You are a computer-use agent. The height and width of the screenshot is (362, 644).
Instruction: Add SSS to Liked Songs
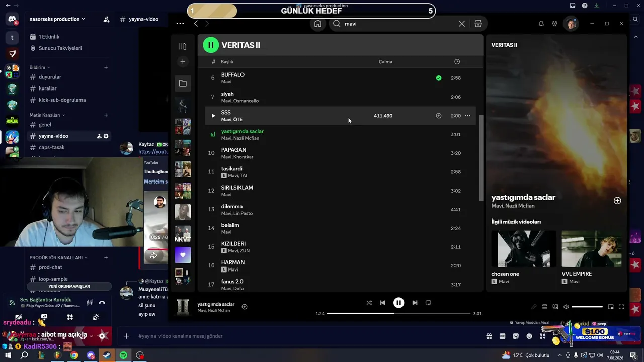(x=439, y=116)
